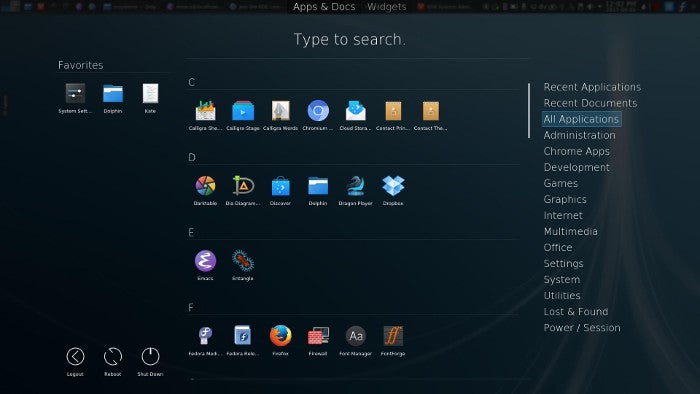Open the Firewall configuration app
This screenshot has height=394, width=700.
pos(318,340)
